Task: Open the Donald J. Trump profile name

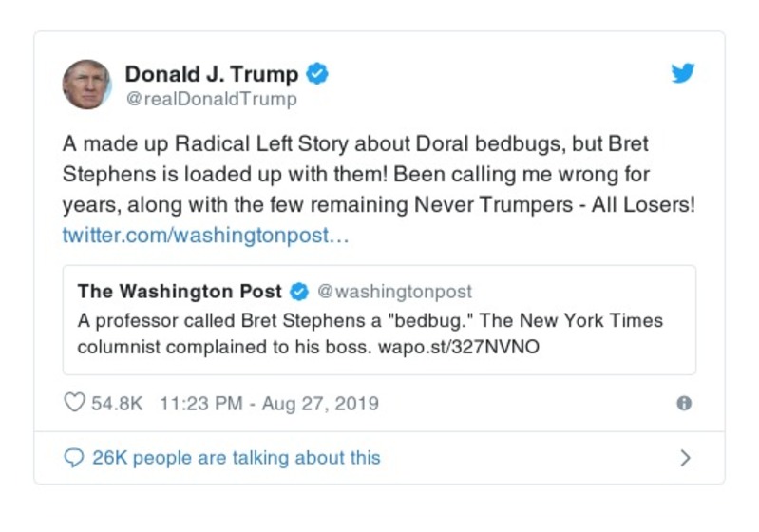Action: 211,74
